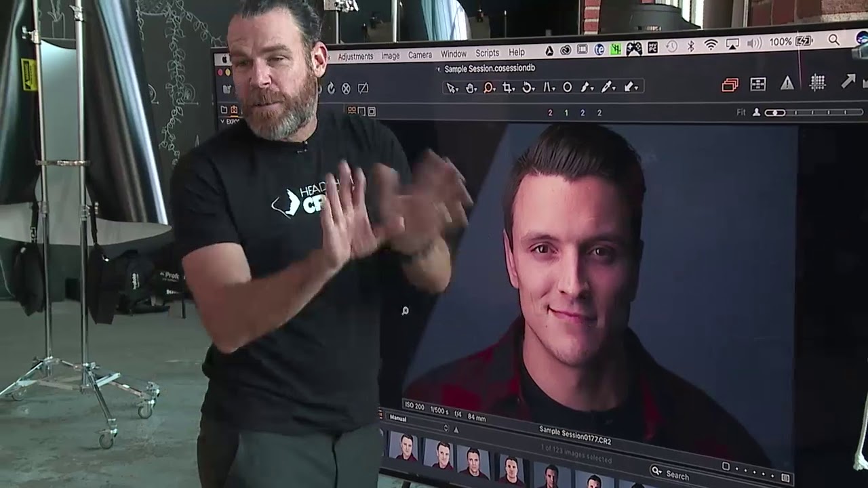
Task: Open the Camera menu
Action: 420,55
